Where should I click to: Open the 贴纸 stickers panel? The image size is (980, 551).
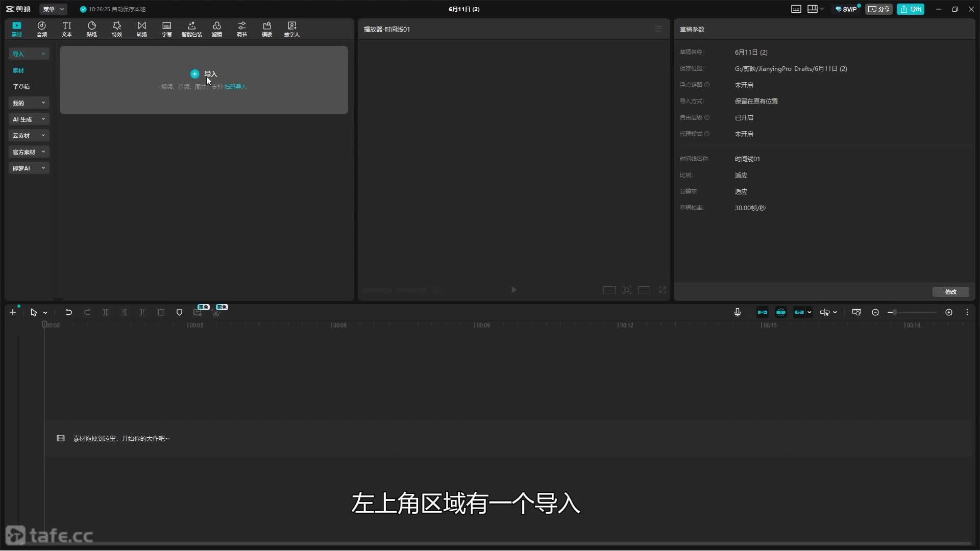click(92, 29)
